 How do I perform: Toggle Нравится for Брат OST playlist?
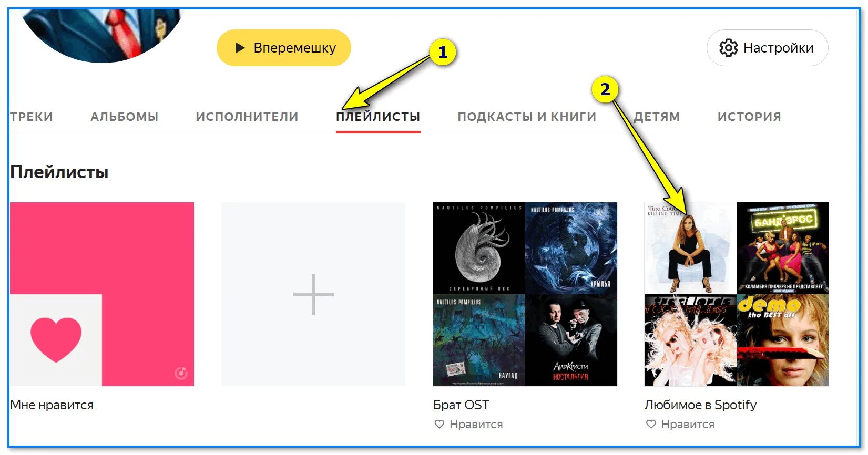point(468,424)
